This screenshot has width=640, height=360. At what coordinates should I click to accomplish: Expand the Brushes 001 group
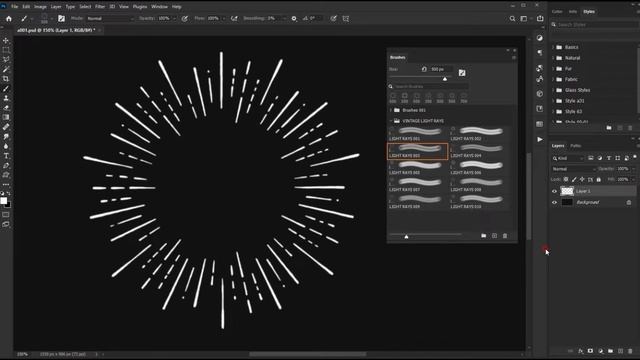click(391, 110)
